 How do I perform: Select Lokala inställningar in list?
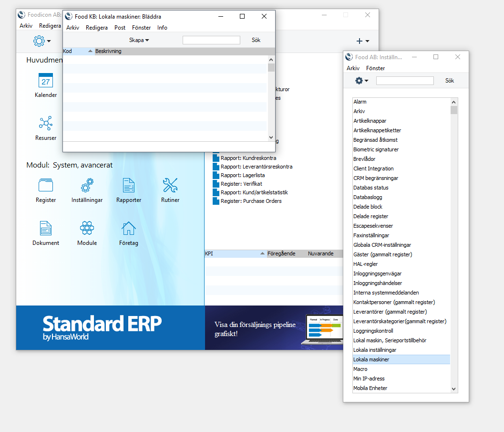401,350
